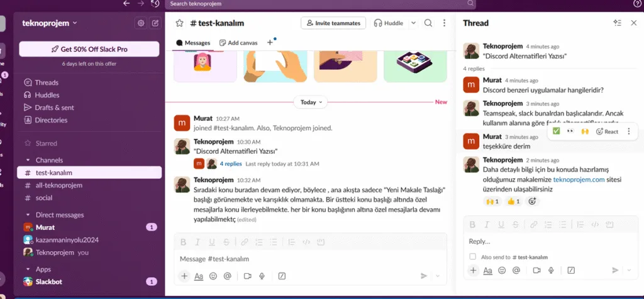Click the thread summarize sparkle icon
This screenshot has height=299, width=644.
pos(618,23)
